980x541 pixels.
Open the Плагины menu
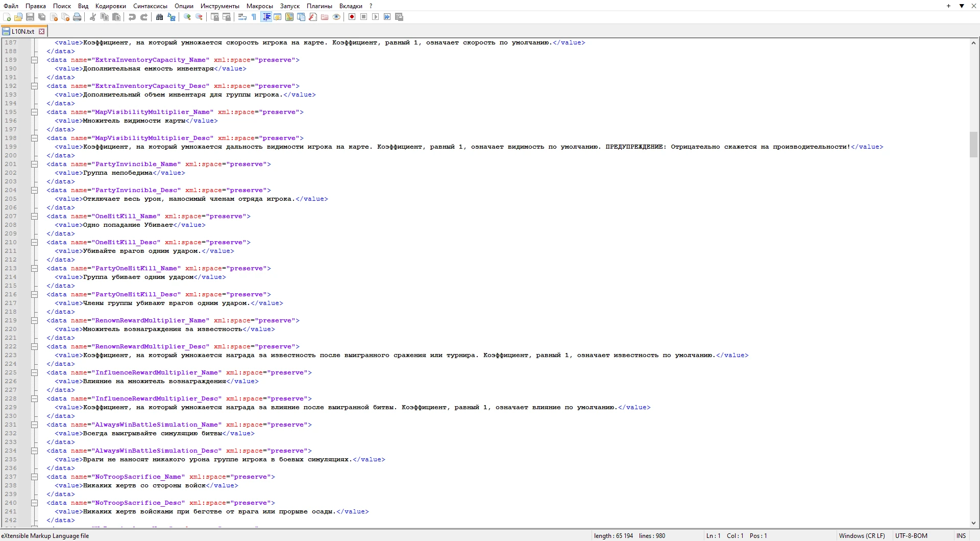tap(319, 6)
